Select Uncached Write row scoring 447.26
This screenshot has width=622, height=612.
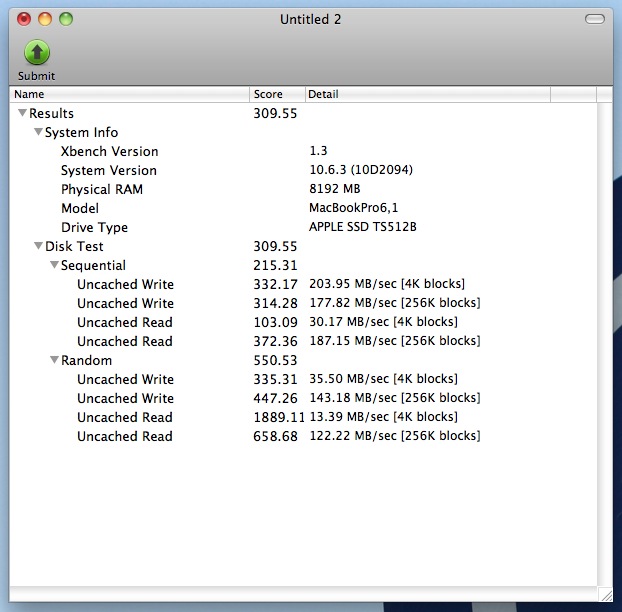point(303,398)
